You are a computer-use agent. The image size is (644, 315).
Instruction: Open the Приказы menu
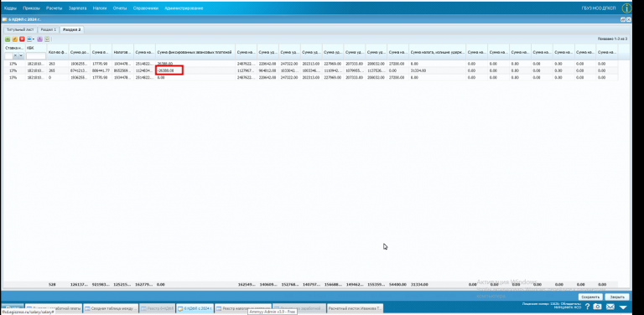(32, 8)
